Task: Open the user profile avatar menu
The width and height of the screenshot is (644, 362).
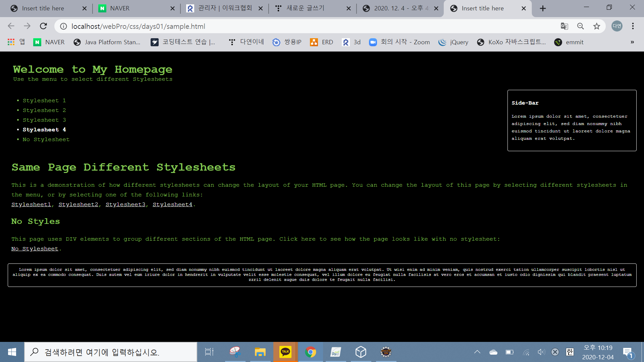Action: coord(616,26)
